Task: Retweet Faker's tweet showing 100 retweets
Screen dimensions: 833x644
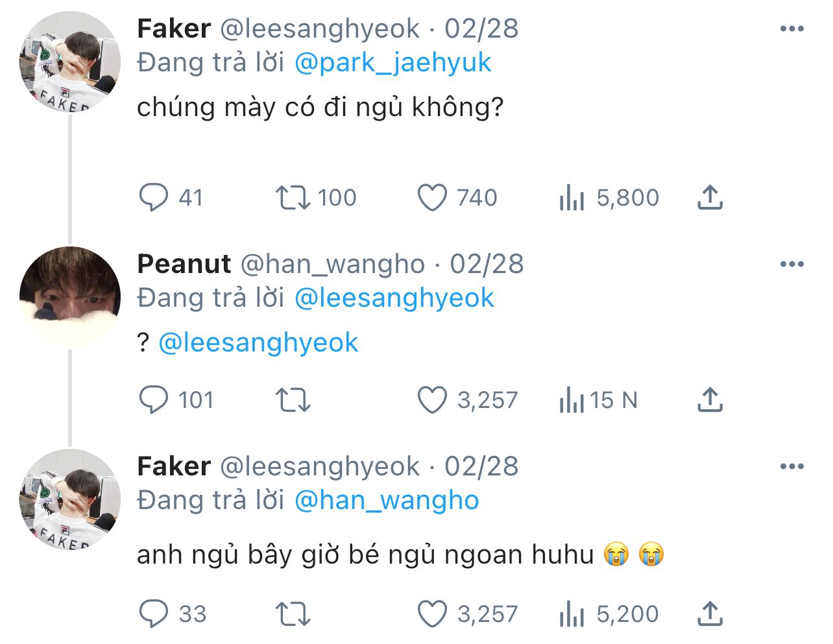Action: click(x=293, y=198)
